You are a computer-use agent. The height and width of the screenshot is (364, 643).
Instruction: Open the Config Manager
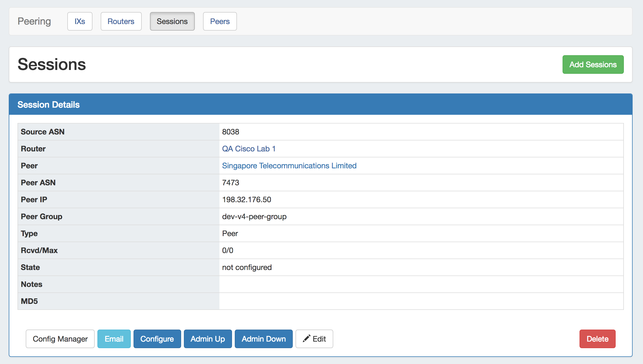(60, 339)
